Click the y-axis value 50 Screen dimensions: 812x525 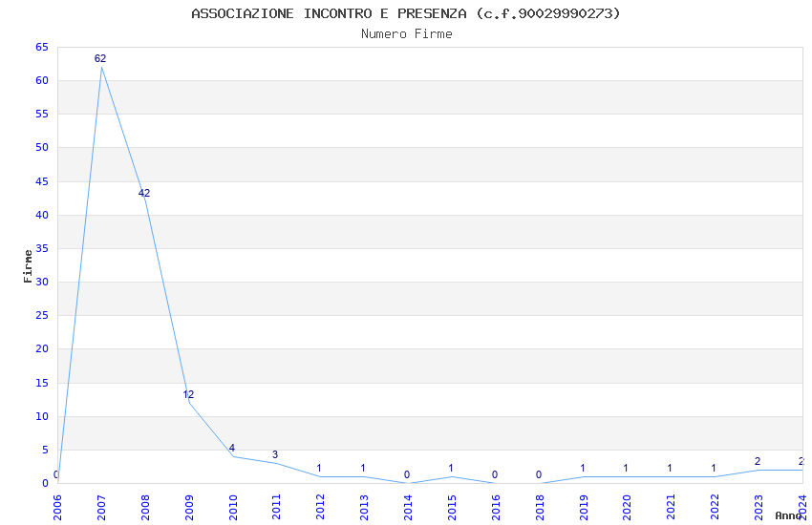click(42, 147)
